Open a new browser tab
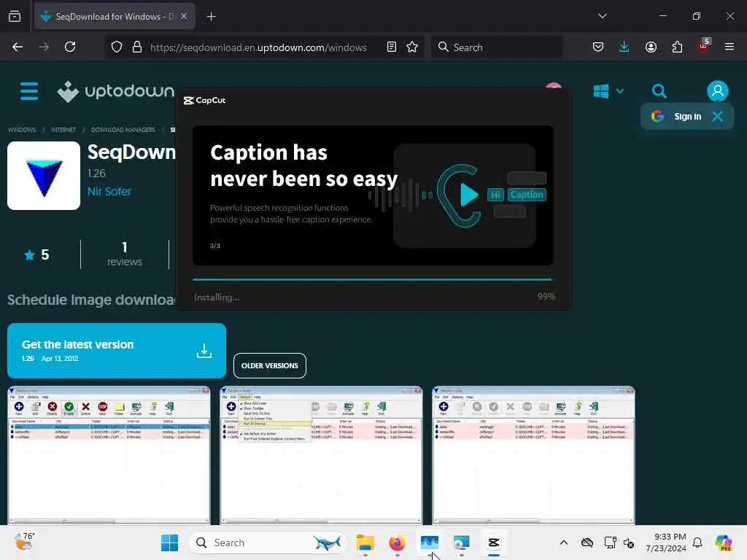Screen dimensions: 747x560 212,17
